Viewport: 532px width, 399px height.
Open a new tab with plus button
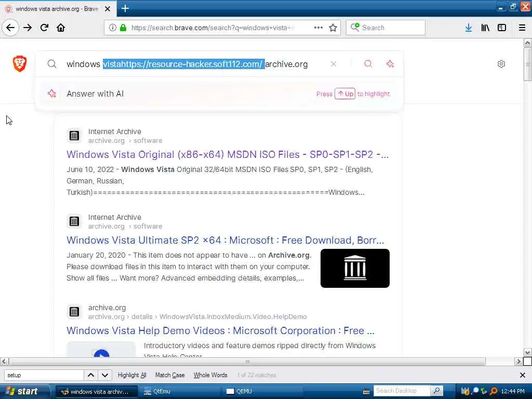coord(125,8)
